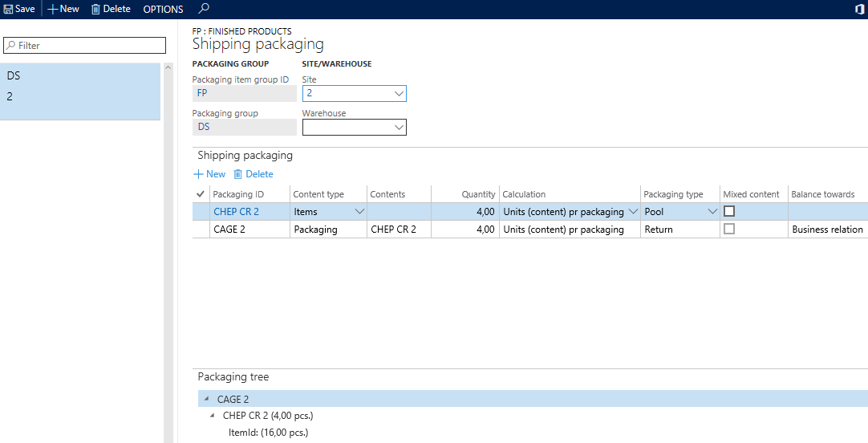The height and width of the screenshot is (443, 868).
Task: Click the search magnifier icon in top bar
Action: (x=204, y=8)
